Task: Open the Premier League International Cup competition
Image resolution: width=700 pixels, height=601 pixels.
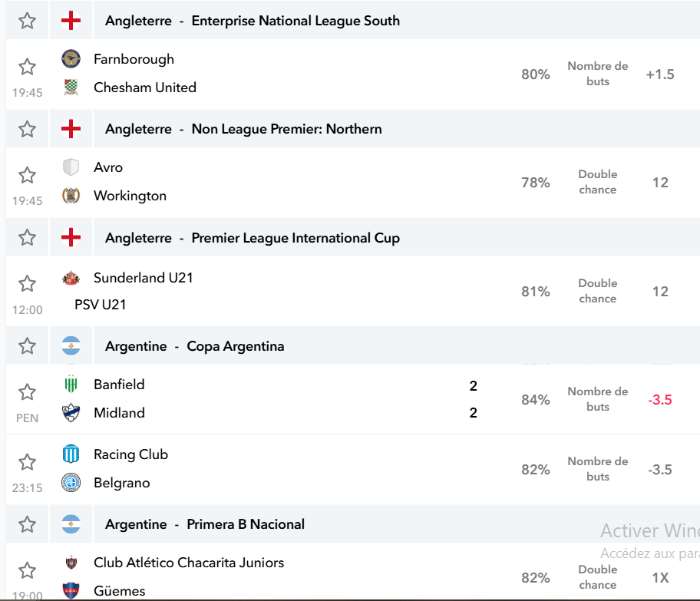Action: coord(296,238)
